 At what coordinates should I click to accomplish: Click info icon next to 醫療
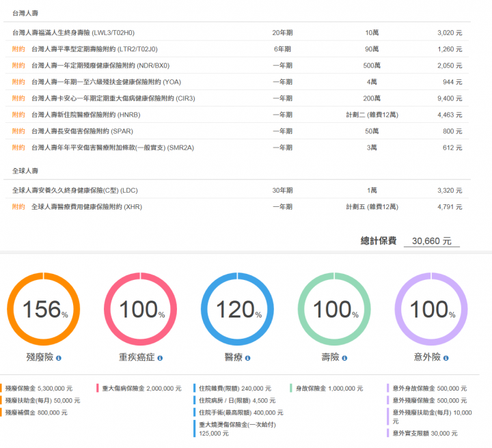point(247,358)
